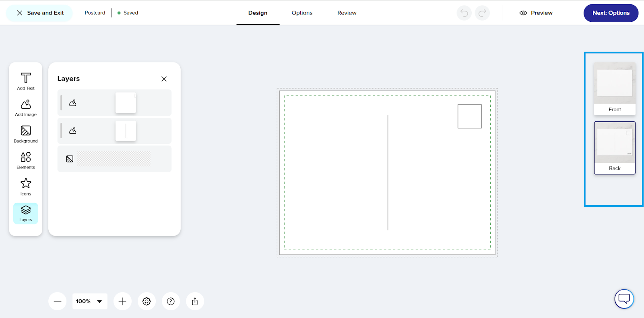Open the help question mark icon
644x318 pixels.
tap(171, 301)
